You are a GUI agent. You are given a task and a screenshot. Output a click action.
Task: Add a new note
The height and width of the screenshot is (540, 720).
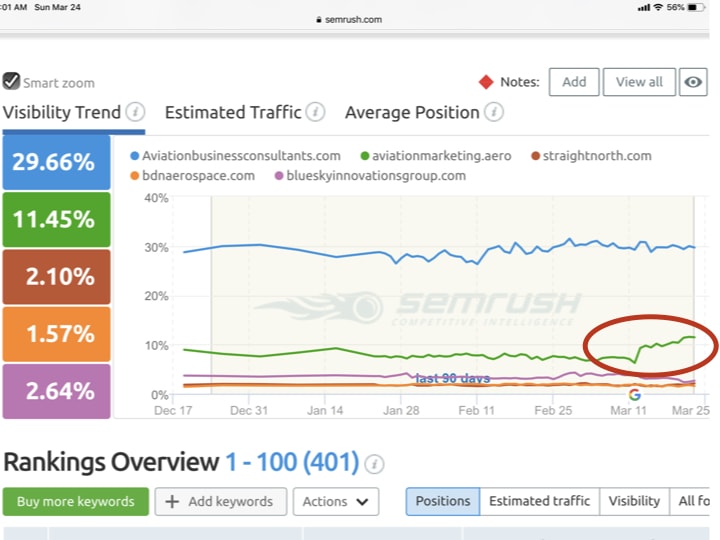574,82
